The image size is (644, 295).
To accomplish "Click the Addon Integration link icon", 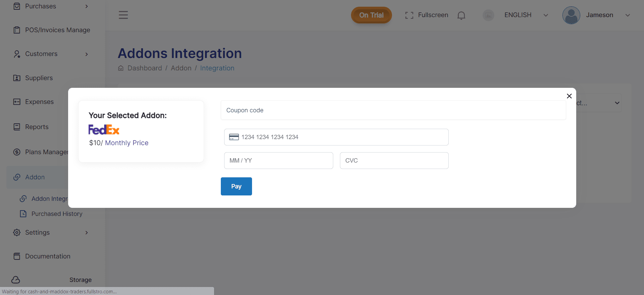I will point(23,199).
